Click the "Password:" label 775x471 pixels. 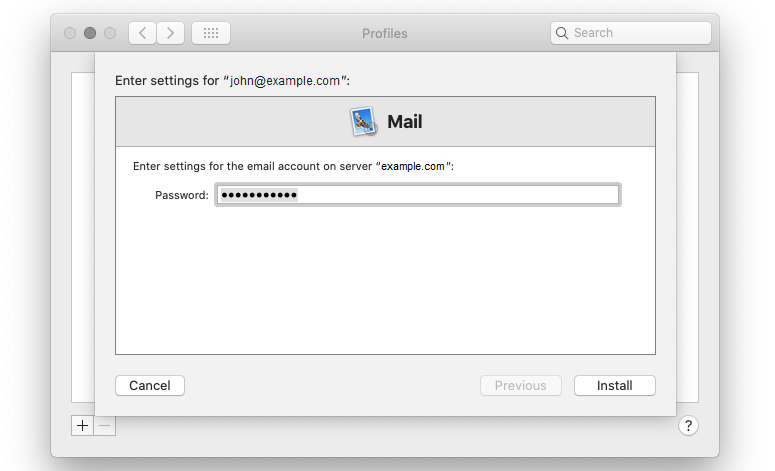[181, 195]
